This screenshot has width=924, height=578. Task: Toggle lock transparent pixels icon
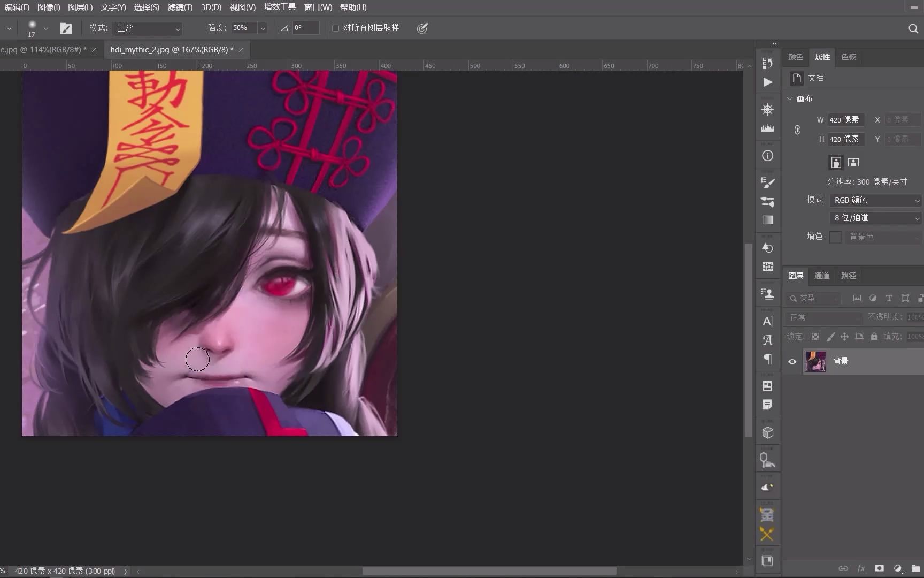tap(815, 337)
